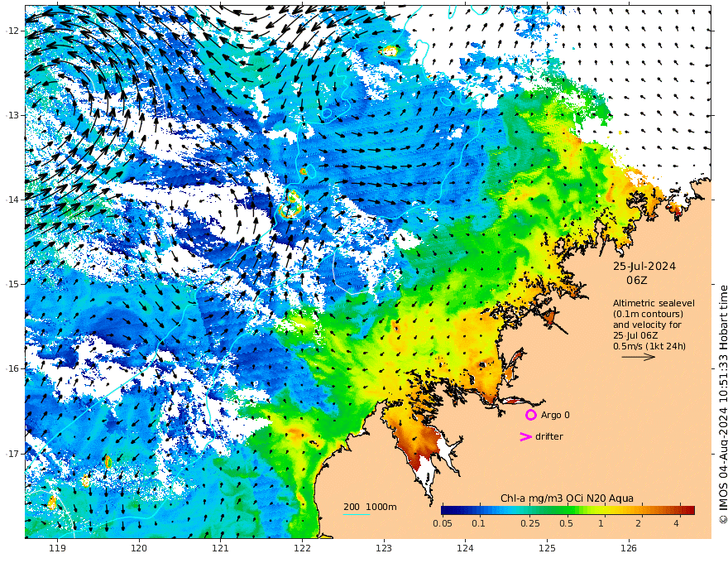
Task: Click the "0.5m/s (1kt 24h)" text
Action: point(649,346)
